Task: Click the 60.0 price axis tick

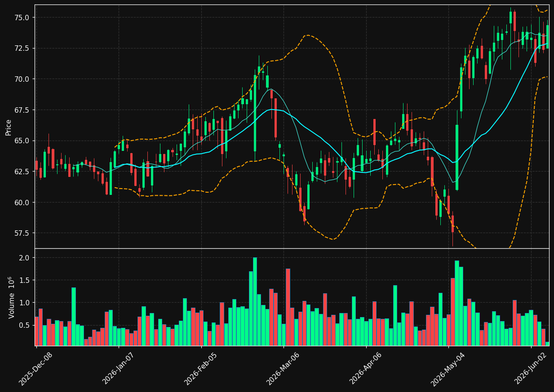Action: pyautogui.click(x=23, y=203)
